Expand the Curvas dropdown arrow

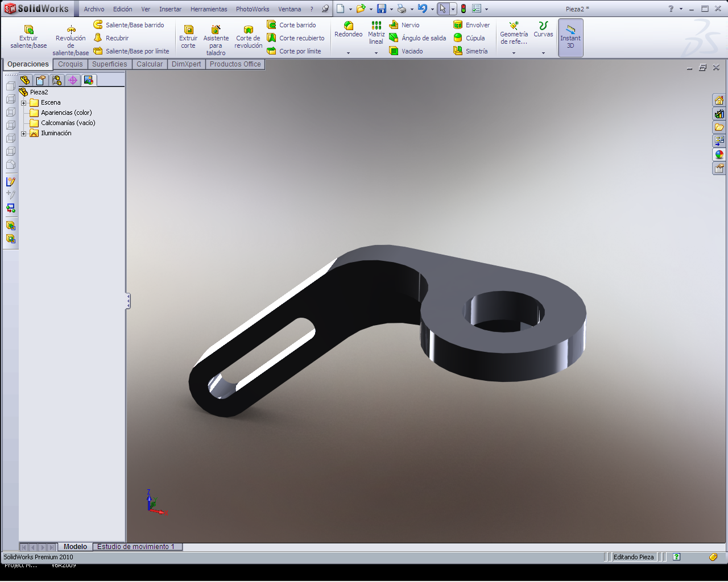(x=543, y=53)
